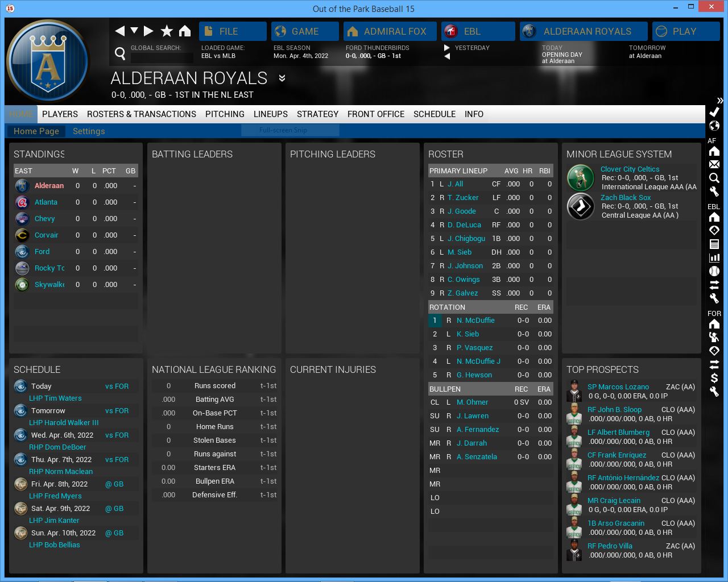
Task: Click the back navigation arrow
Action: (119, 31)
